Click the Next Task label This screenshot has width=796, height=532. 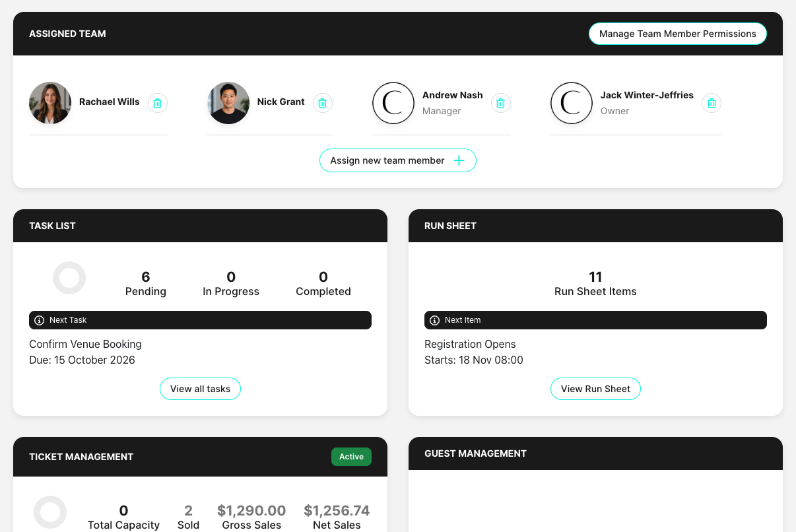pos(68,320)
